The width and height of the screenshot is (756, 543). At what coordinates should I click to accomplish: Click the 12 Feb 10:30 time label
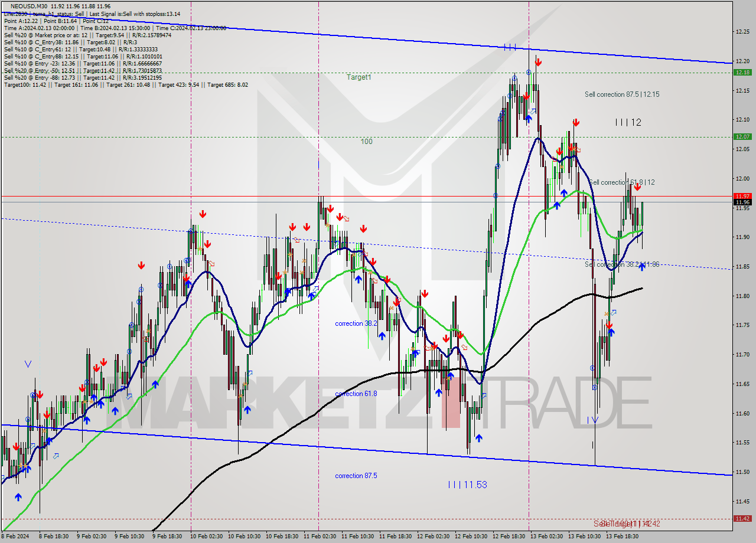pyautogui.click(x=471, y=537)
